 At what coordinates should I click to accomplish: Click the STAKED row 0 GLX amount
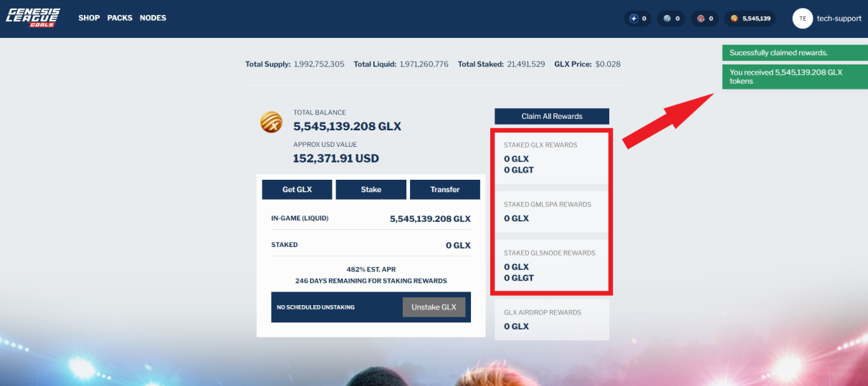(x=458, y=245)
